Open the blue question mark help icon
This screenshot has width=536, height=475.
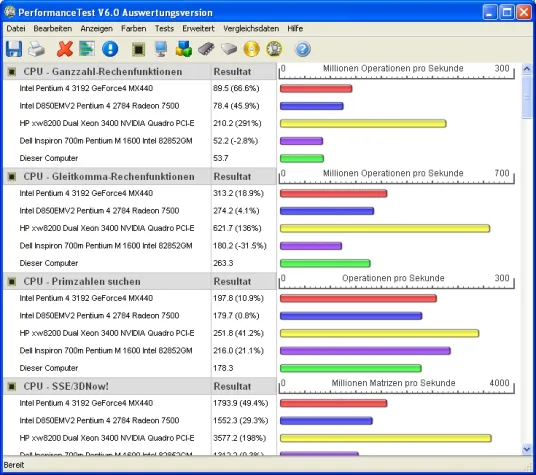click(x=303, y=49)
